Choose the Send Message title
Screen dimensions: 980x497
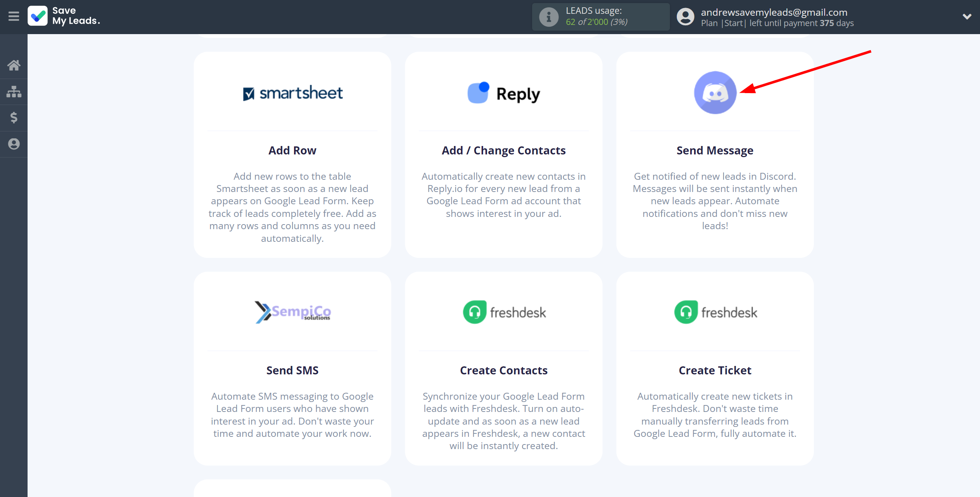pyautogui.click(x=715, y=151)
